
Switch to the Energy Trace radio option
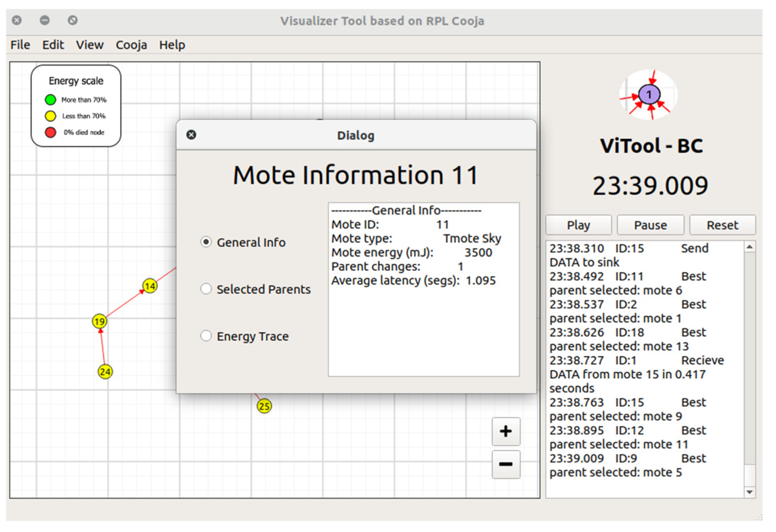click(x=206, y=336)
